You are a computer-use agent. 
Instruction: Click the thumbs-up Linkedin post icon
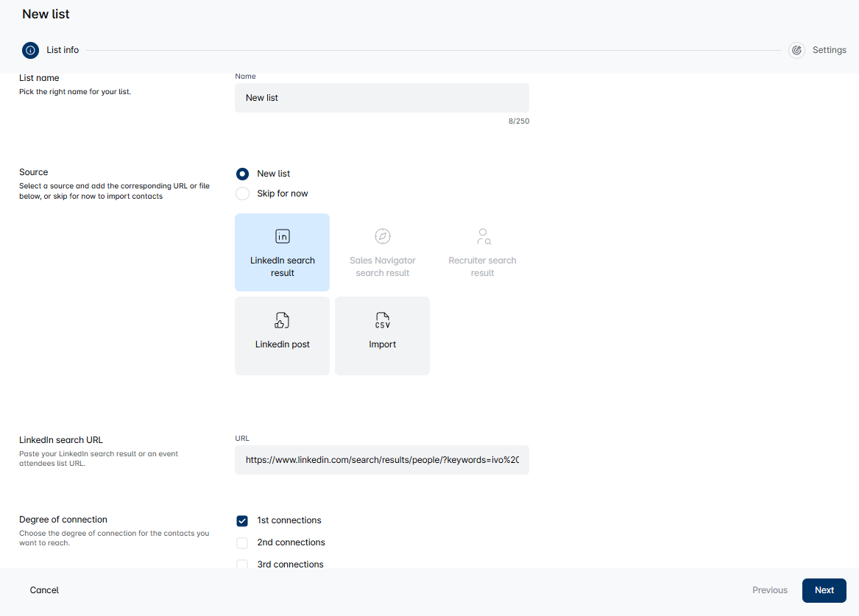point(282,320)
